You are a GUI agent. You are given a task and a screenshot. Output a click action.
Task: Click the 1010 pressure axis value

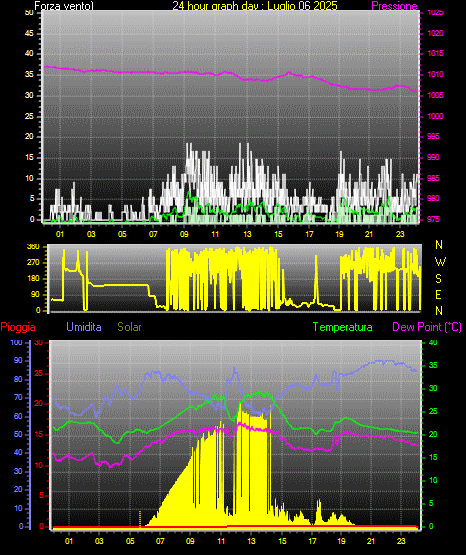coord(435,74)
